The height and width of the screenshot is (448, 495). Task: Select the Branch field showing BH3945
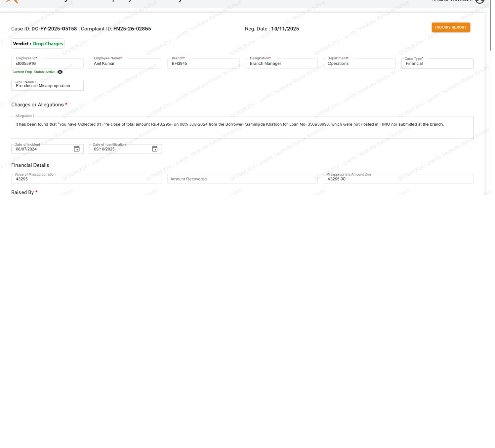[203, 63]
